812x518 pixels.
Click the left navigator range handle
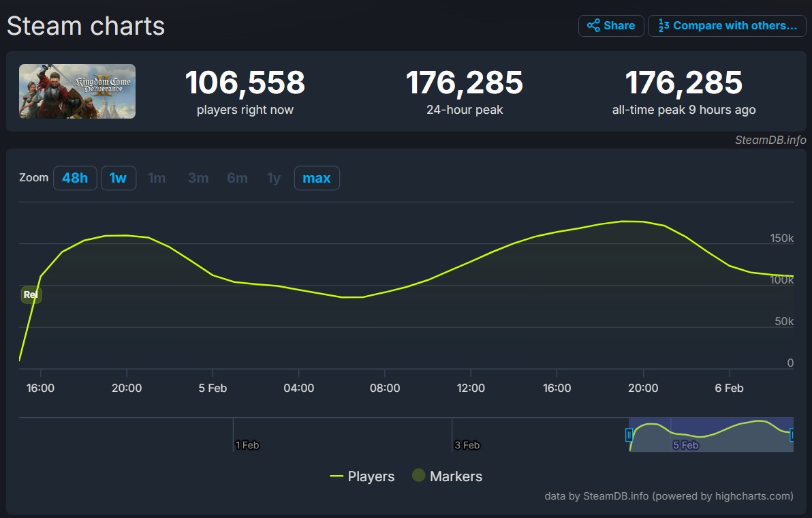click(x=629, y=435)
